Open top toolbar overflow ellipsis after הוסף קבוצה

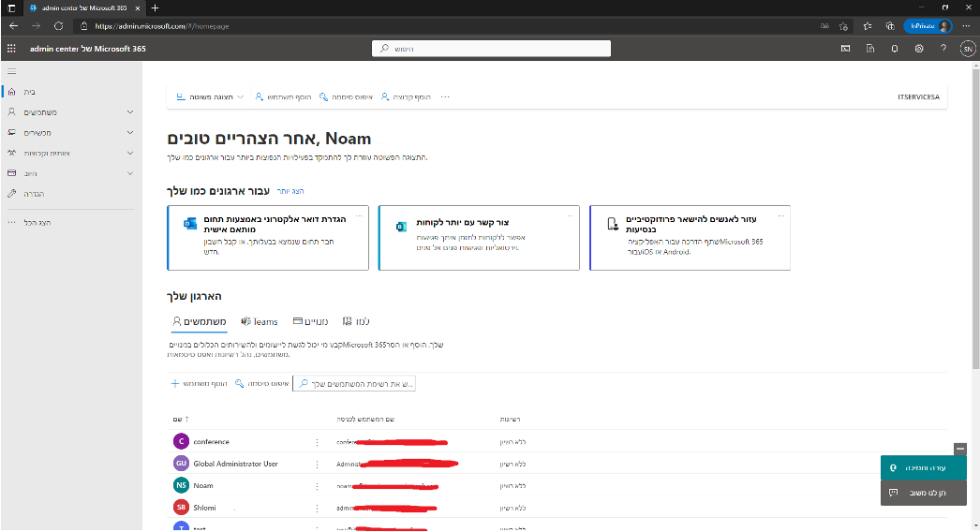445,96
